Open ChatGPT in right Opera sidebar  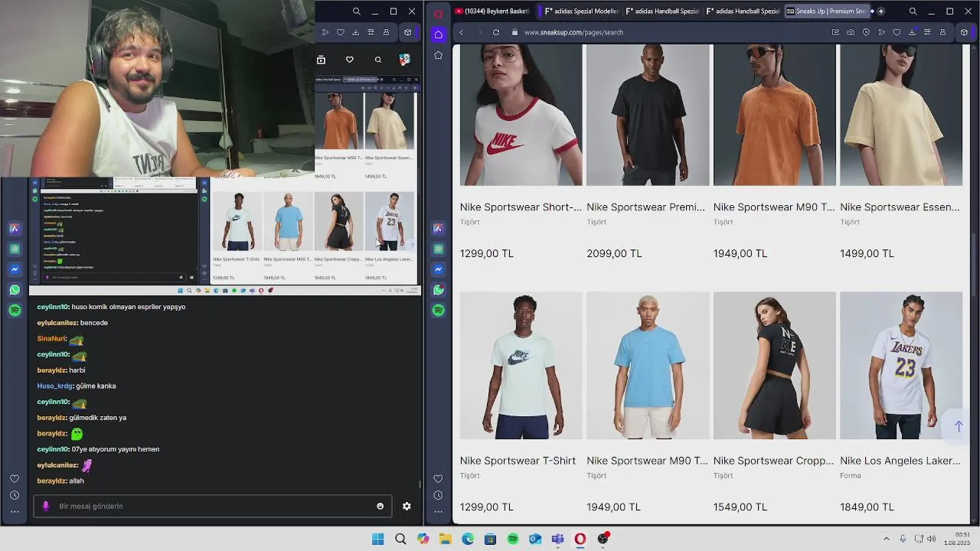438,249
